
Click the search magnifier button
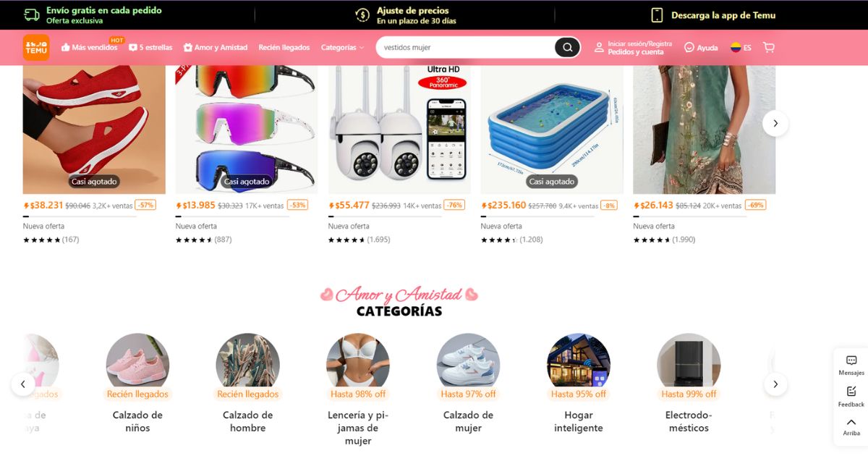tap(567, 47)
